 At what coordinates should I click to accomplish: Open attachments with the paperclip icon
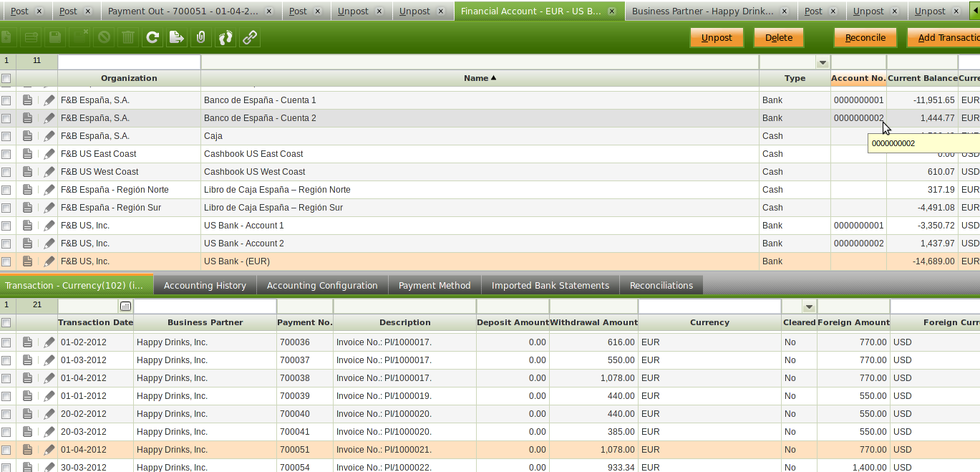pyautogui.click(x=201, y=38)
